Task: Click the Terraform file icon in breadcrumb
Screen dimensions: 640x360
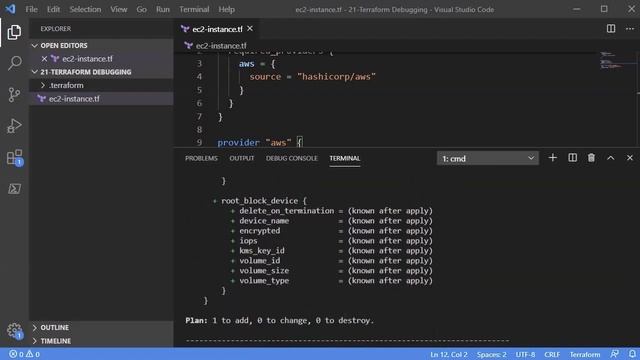Action: tap(188, 46)
